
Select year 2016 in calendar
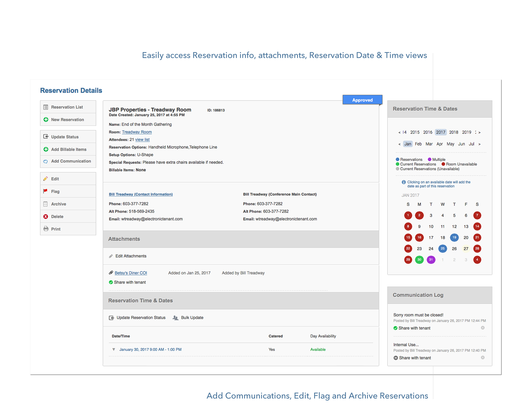[428, 132]
